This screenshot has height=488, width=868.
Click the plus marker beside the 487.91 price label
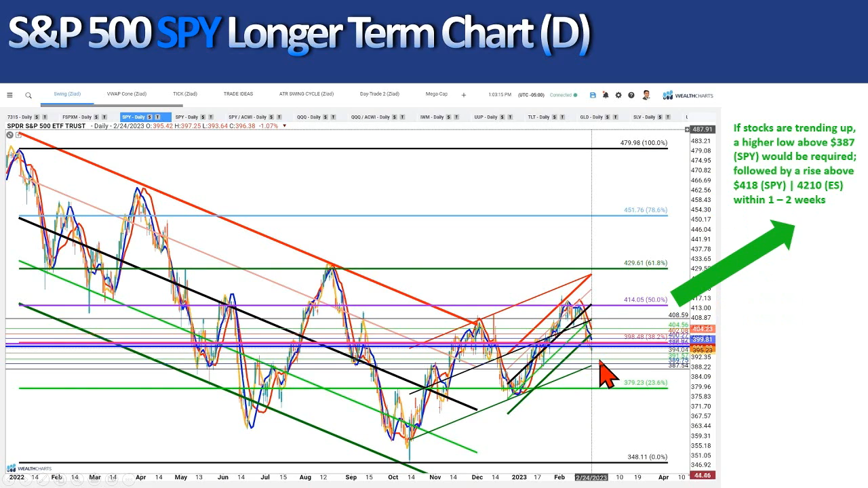688,129
